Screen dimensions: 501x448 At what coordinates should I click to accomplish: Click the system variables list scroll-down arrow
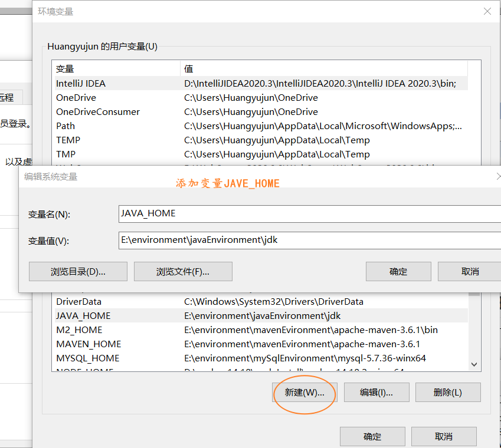[474, 364]
